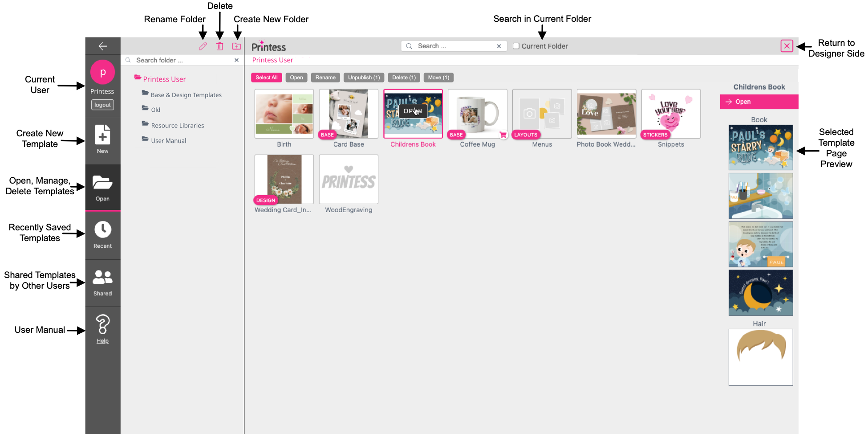Click the trash delete folder icon
Screen dimensions: 868x434
pyautogui.click(x=219, y=46)
